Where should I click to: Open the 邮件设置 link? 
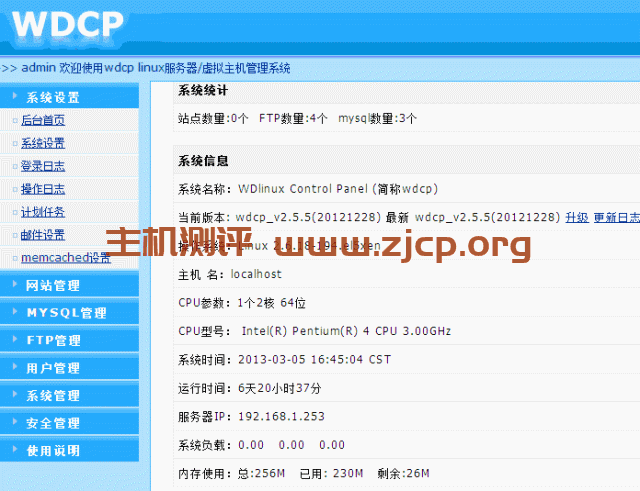click(43, 235)
